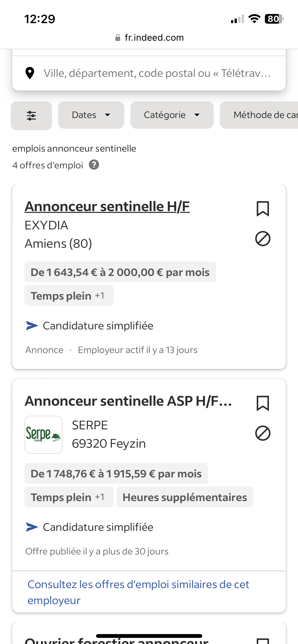Tap the fr.indeed.com address bar
The width and height of the screenshot is (298, 644).
(x=154, y=38)
